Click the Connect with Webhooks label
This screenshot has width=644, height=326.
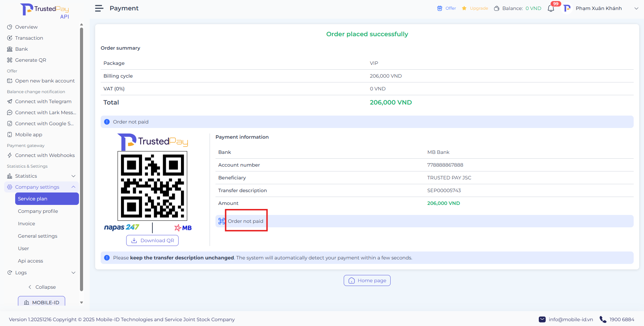pos(45,155)
